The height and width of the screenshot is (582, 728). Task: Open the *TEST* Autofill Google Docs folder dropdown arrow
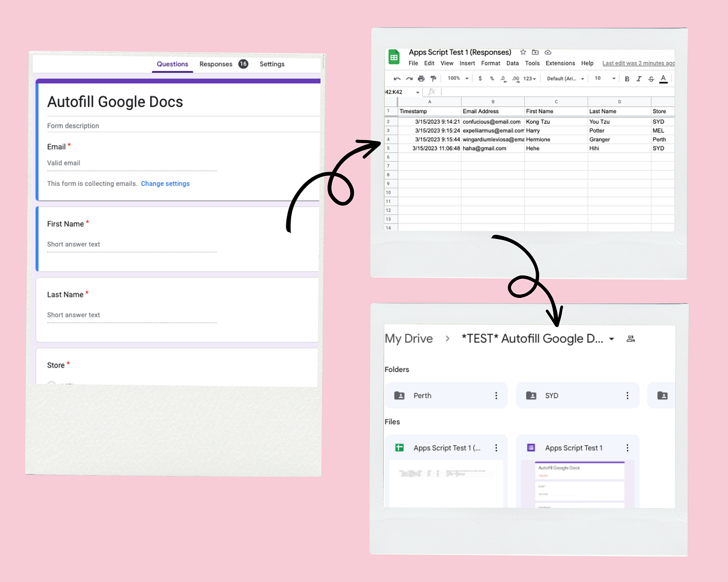coord(612,339)
